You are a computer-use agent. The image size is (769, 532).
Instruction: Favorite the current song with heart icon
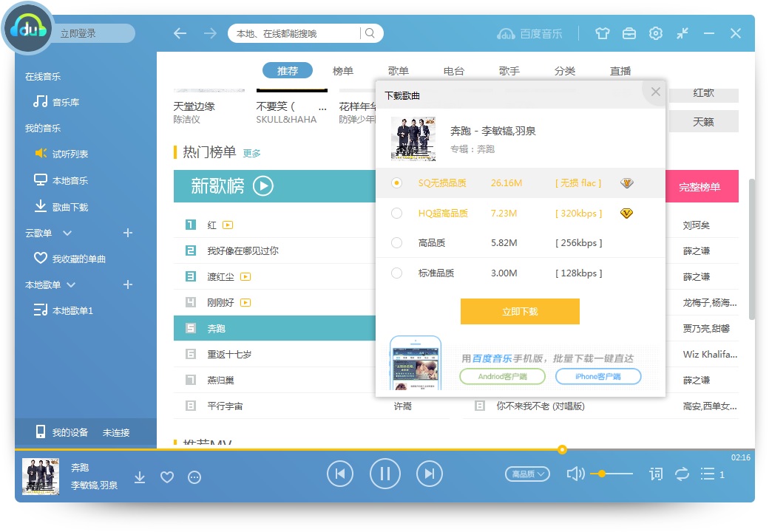click(167, 477)
